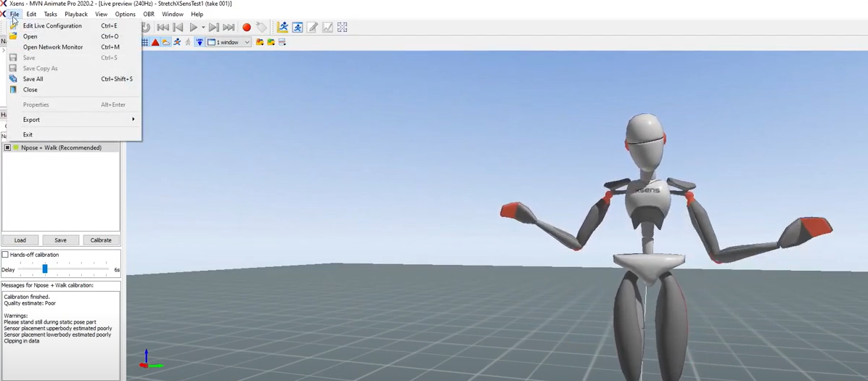Choose Open Network Monitor

coord(74,47)
